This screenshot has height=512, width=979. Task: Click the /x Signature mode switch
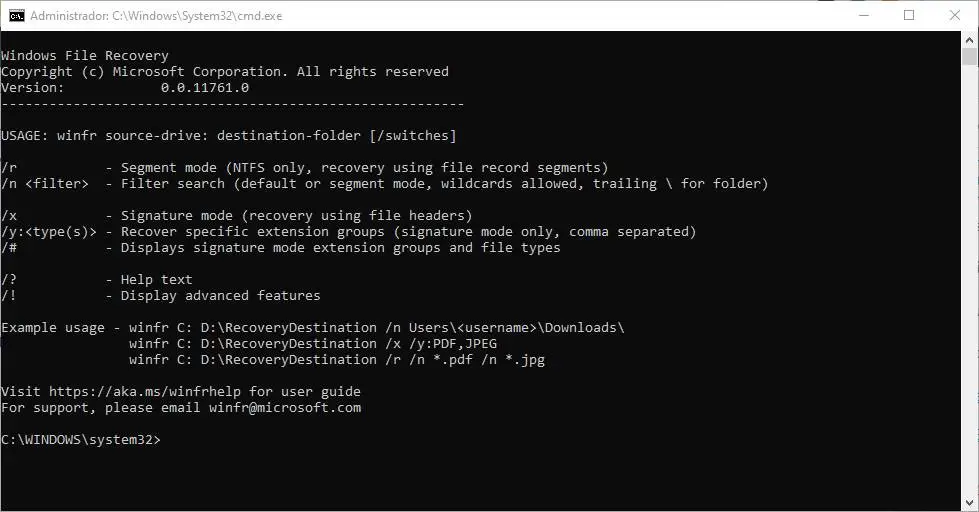click(9, 216)
